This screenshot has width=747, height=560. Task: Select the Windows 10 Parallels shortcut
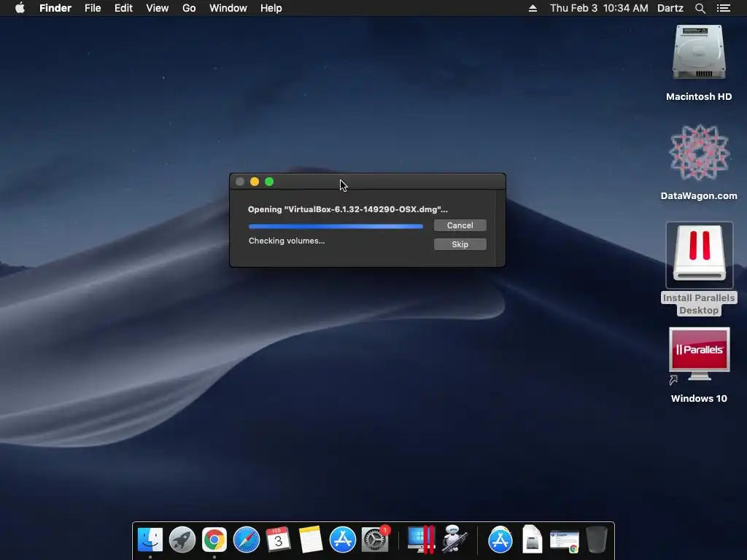[699, 355]
